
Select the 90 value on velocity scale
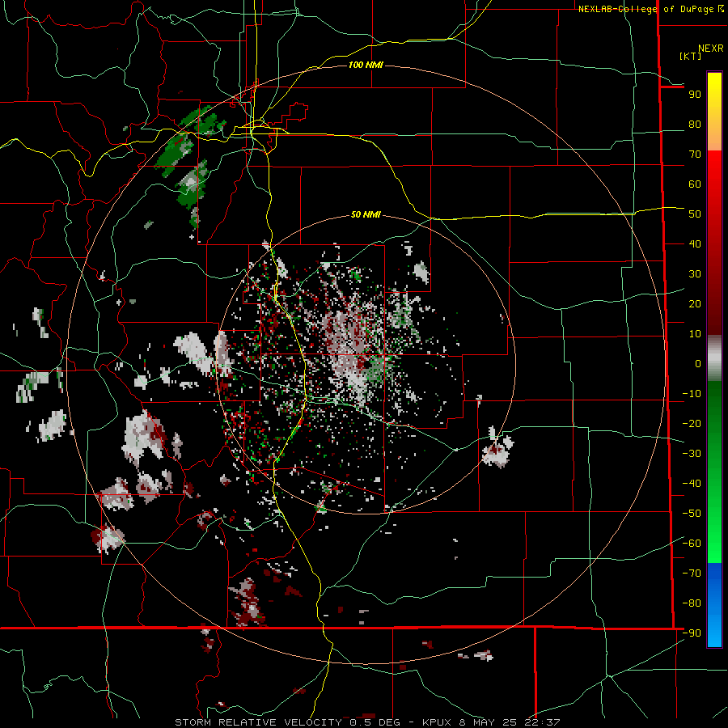coord(695,95)
